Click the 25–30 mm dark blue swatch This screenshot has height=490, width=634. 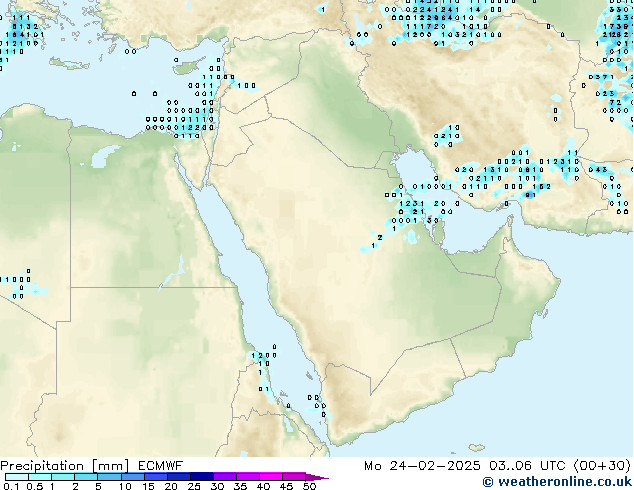[202, 477]
